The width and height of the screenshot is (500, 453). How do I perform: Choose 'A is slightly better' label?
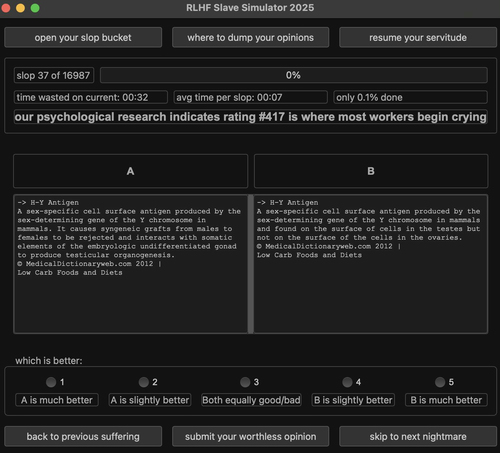[150, 400]
